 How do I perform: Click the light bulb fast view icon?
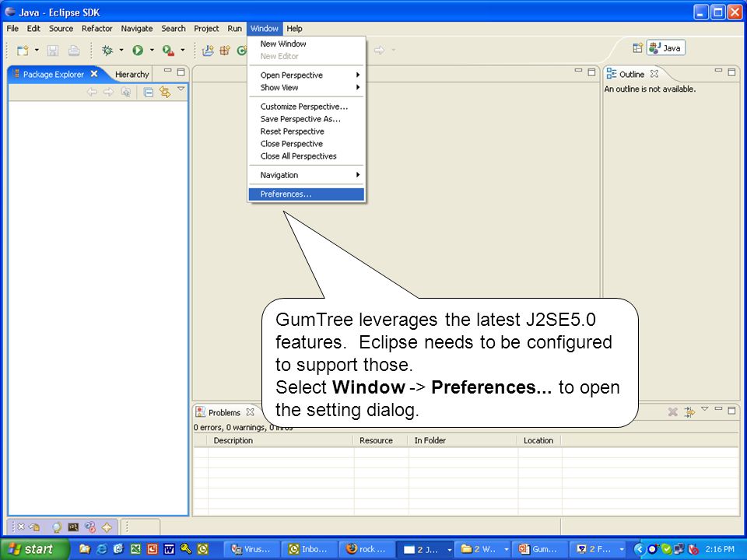coord(57,527)
